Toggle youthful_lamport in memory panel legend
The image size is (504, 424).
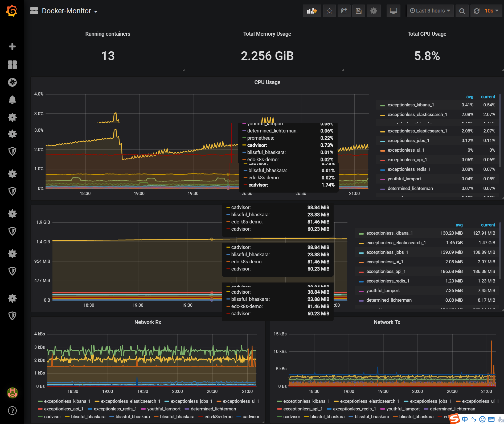tap(383, 291)
